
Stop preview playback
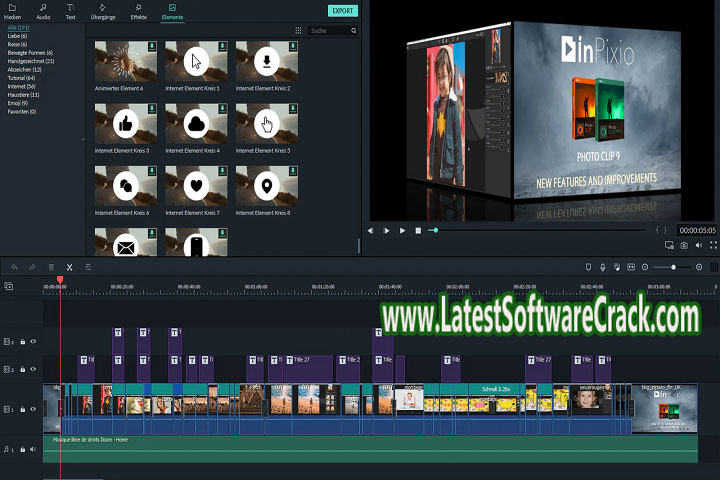(418, 231)
